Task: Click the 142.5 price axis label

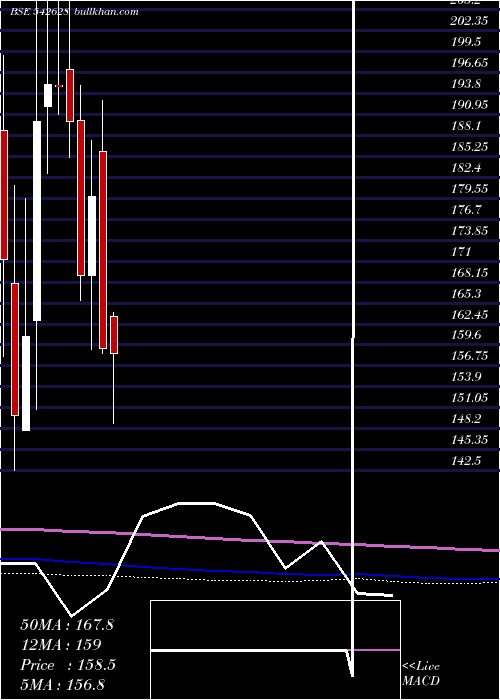Action: 466,461
